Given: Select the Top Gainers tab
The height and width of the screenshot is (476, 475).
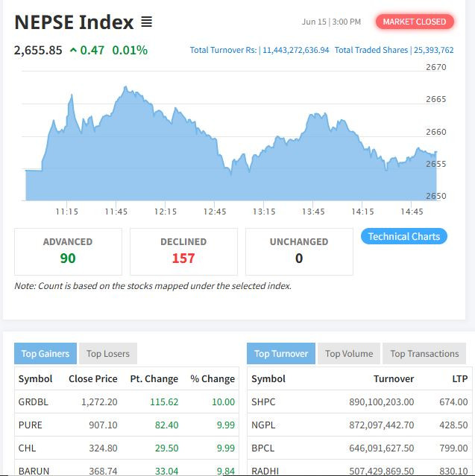Looking at the screenshot, I should click(x=45, y=354).
